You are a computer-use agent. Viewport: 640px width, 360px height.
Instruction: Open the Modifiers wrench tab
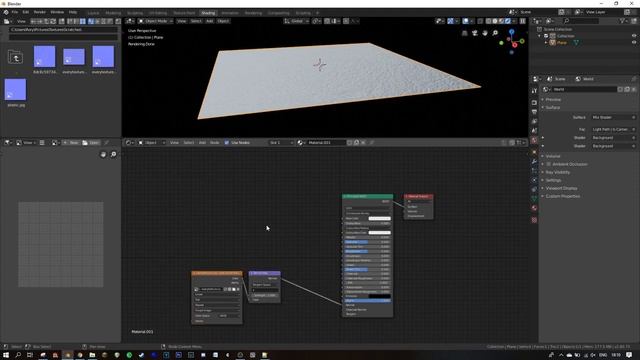click(x=534, y=162)
